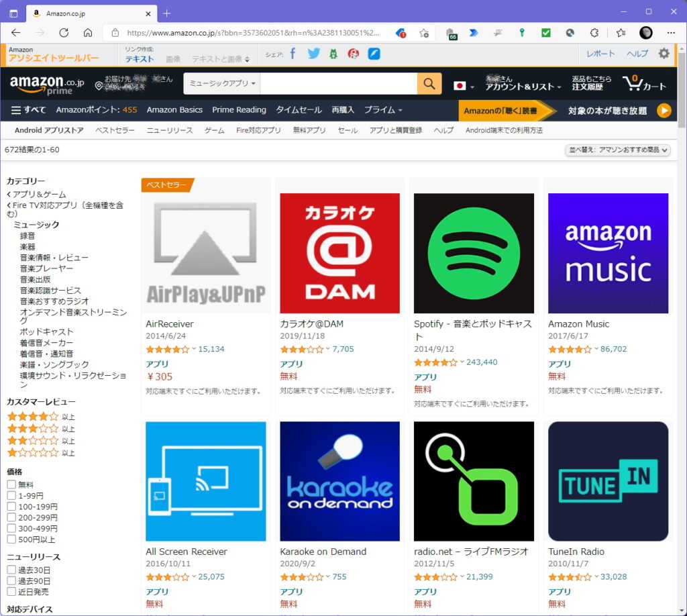
Task: Click the Amazon.co.jp prime logo
Action: (47, 84)
